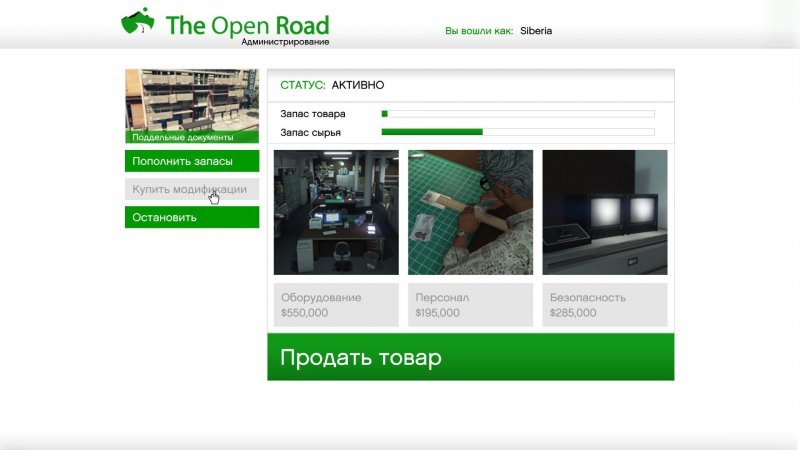Screen dimensions: 800x450
Task: Click the Запас товара progress bar
Action: click(x=518, y=114)
